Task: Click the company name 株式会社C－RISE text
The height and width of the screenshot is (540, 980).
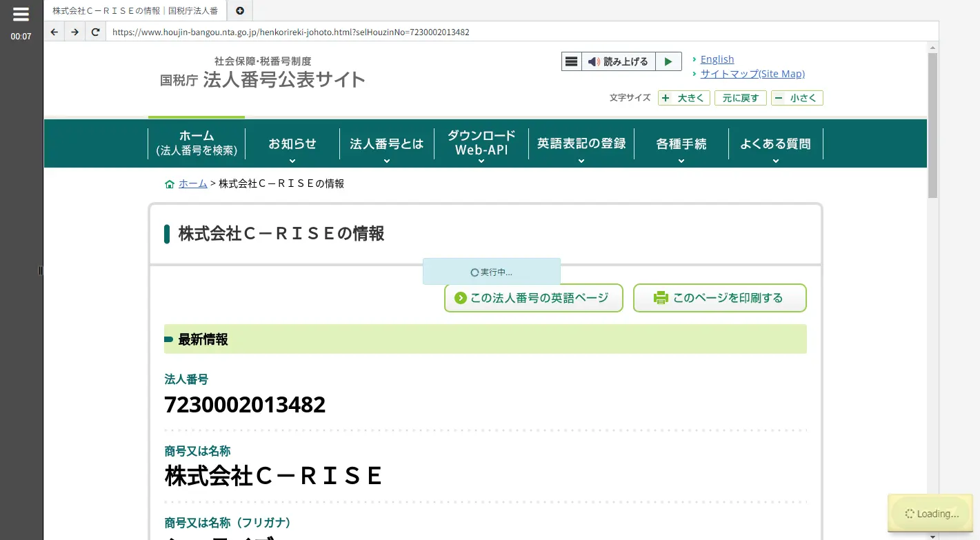Action: point(273,476)
